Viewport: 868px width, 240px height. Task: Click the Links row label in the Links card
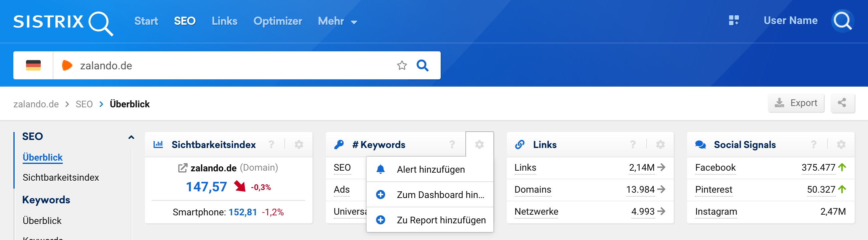(x=525, y=168)
